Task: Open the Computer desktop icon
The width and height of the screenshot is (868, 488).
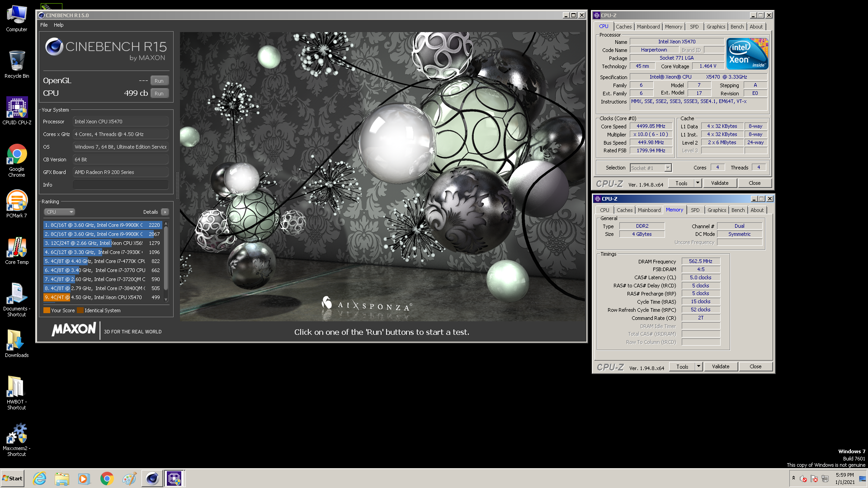Action: 17,19
